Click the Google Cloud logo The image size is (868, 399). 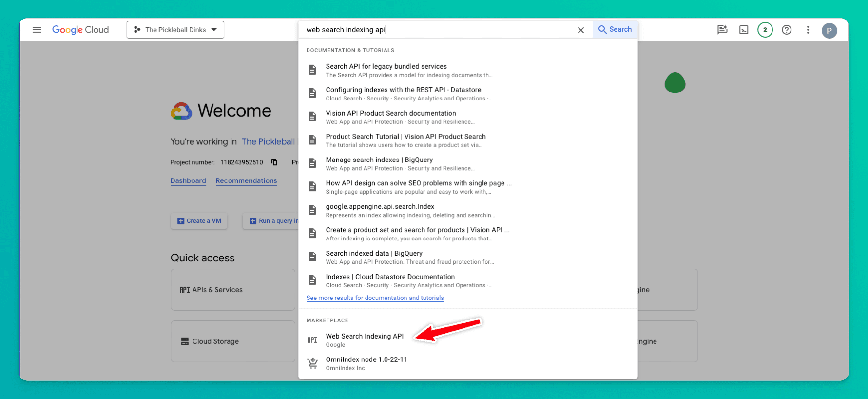80,30
